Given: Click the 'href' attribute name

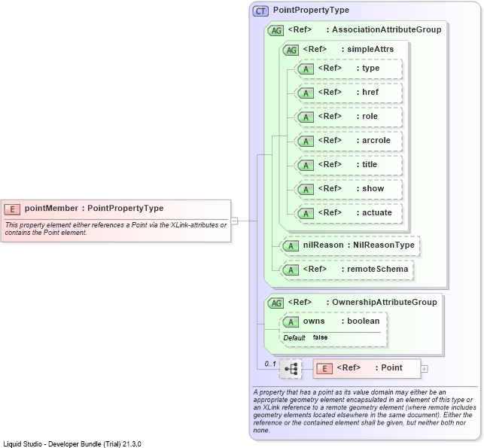Looking at the screenshot, I should pyautogui.click(x=370, y=92).
